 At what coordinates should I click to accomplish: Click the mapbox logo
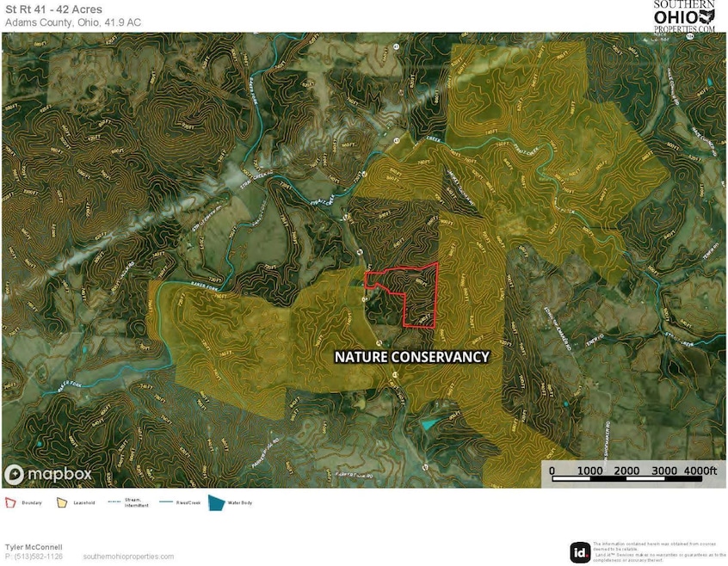[x=48, y=475]
